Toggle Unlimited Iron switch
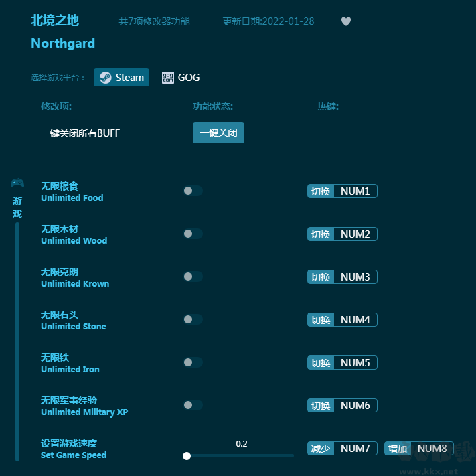Screen dimensions: 476x476 193,362
